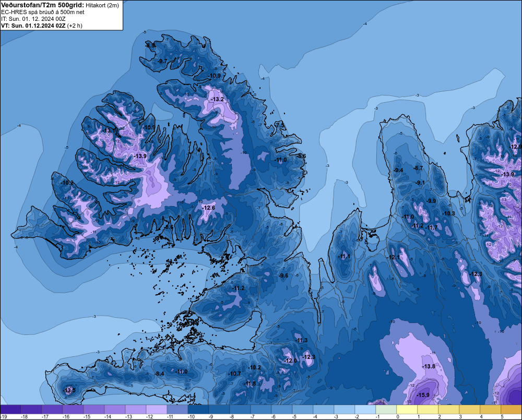The width and height of the screenshot is (522, 420).
Task: Click the -8.4 temperature value on the map
Action: (x=160, y=374)
